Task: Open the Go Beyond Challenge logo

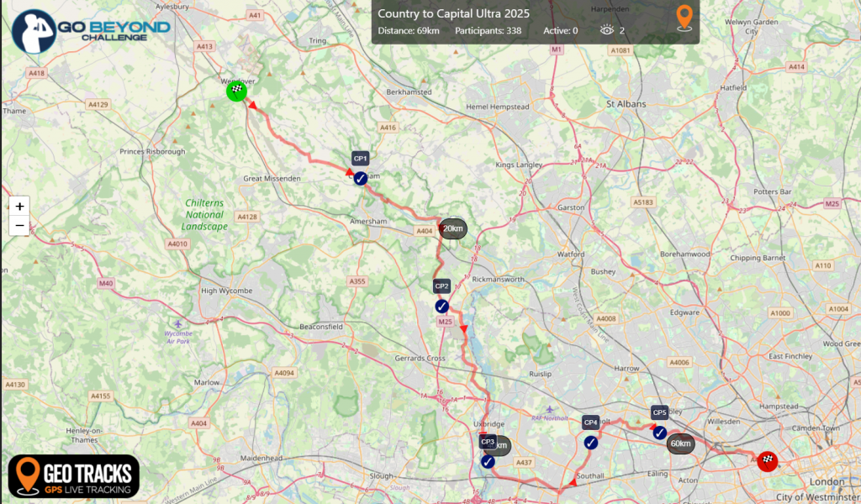Action: click(x=91, y=31)
